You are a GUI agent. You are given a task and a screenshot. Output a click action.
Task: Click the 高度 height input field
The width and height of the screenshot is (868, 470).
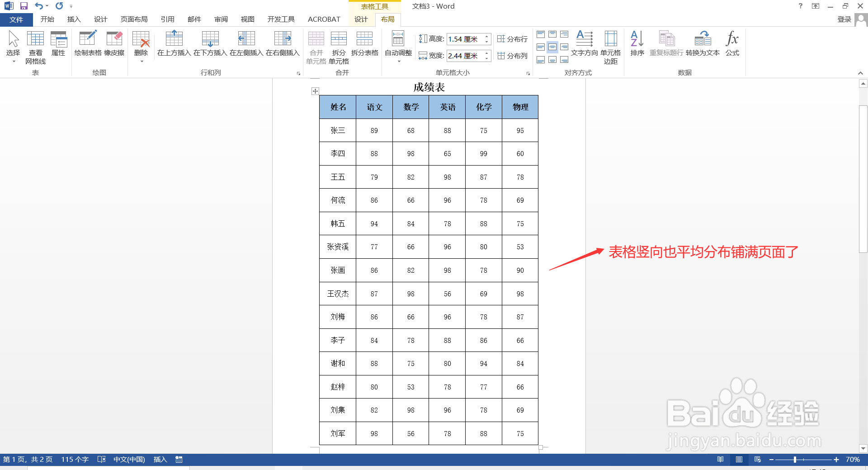click(x=465, y=39)
